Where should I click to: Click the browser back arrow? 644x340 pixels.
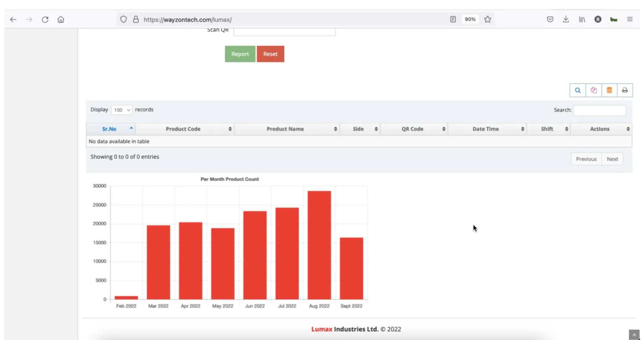click(x=13, y=19)
